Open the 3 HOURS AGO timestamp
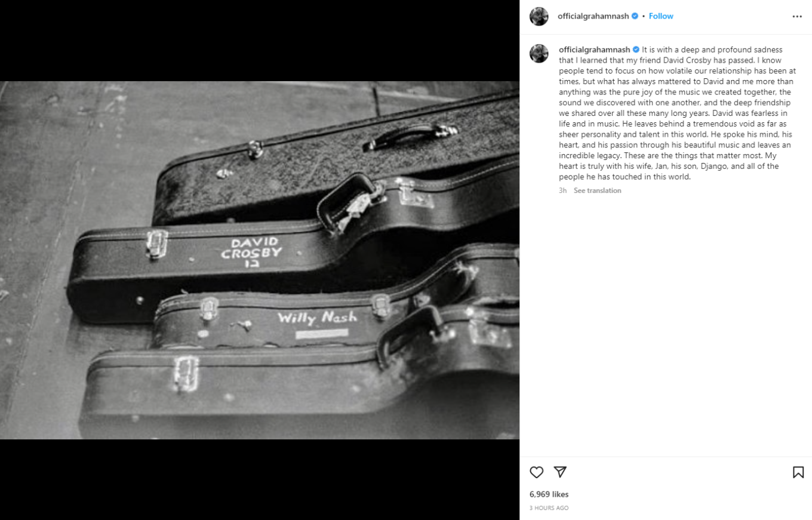The image size is (812, 520). coord(549,508)
